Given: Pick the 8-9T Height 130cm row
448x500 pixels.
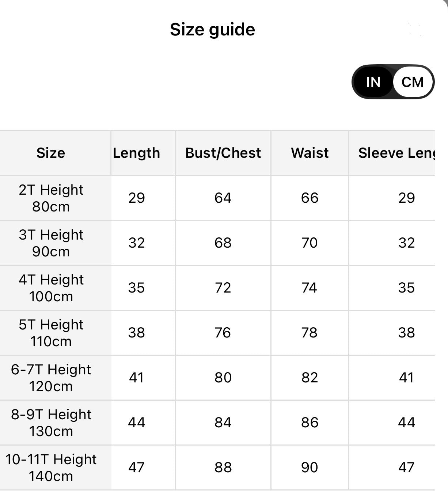Looking at the screenshot, I should pyautogui.click(x=217, y=423).
